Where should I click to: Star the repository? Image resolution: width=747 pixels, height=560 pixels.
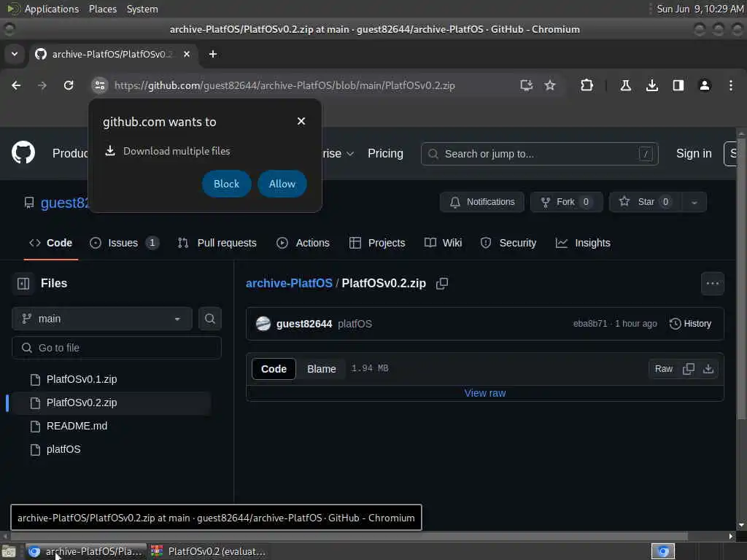pyautogui.click(x=646, y=202)
